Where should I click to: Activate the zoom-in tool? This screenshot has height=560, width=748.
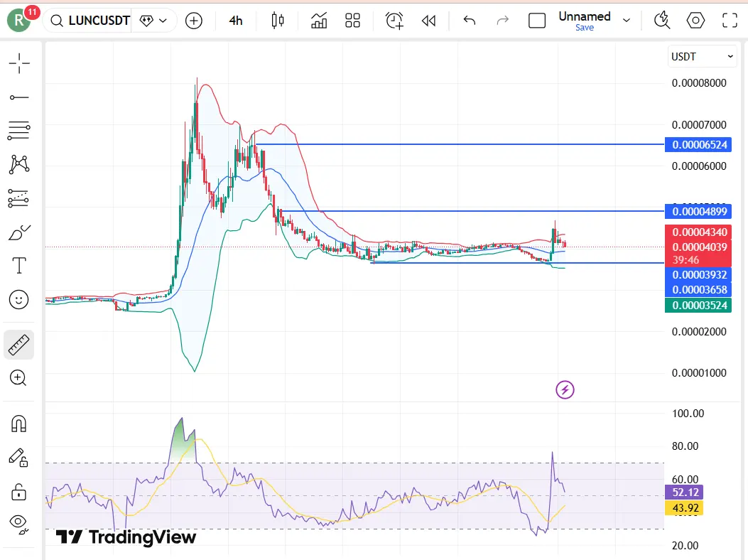click(19, 378)
